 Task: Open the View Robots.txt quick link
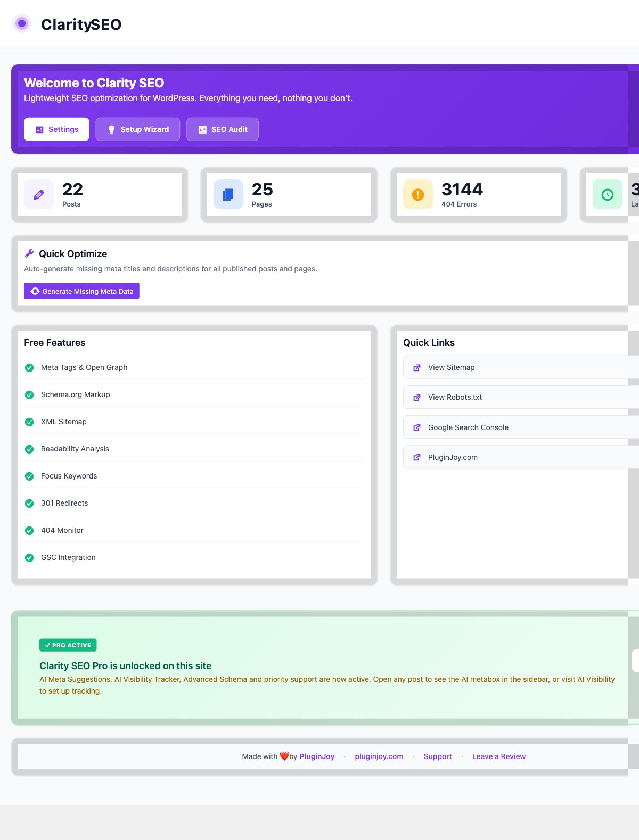click(x=521, y=397)
